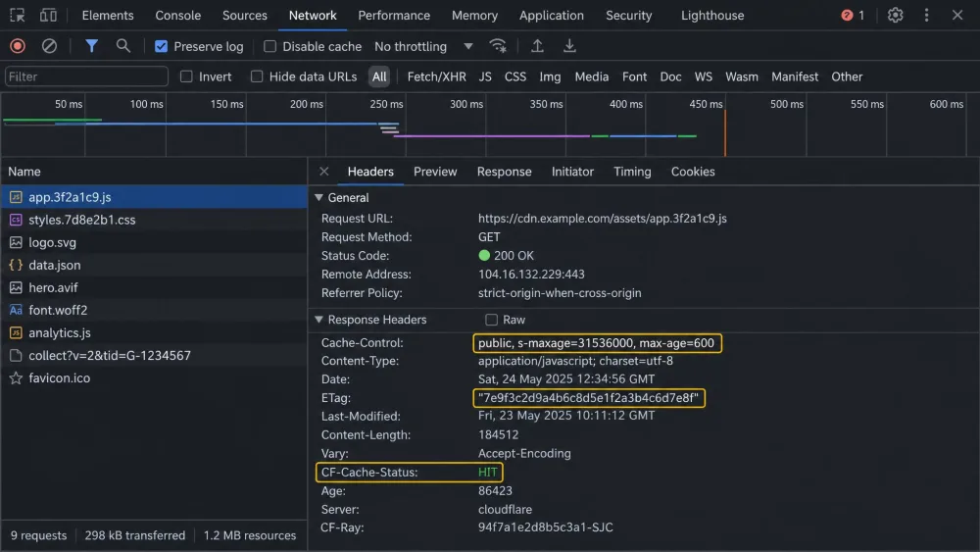
Task: Close the request details pane
Action: [323, 172]
